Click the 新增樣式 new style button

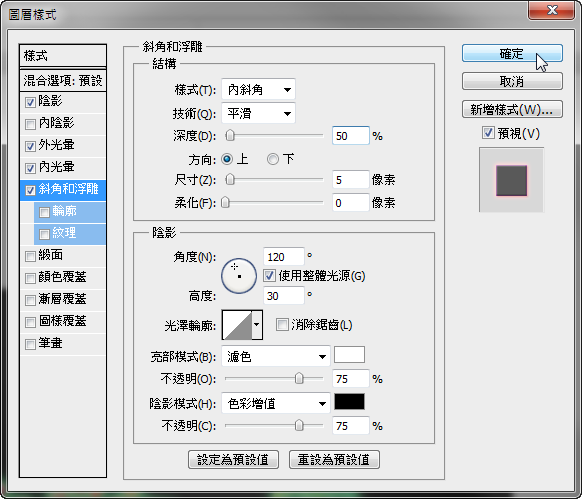pyautogui.click(x=512, y=110)
